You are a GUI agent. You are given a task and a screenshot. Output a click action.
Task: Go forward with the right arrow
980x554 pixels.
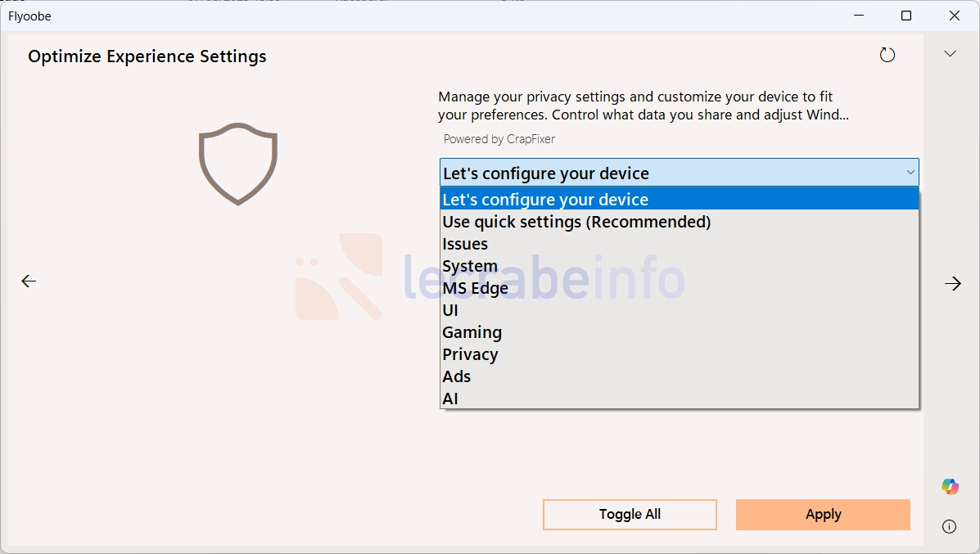952,284
